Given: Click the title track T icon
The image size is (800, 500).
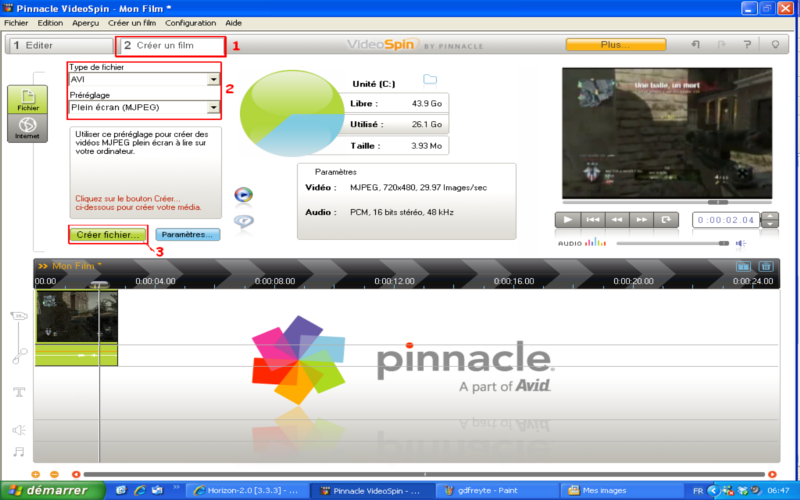Looking at the screenshot, I should [x=19, y=392].
